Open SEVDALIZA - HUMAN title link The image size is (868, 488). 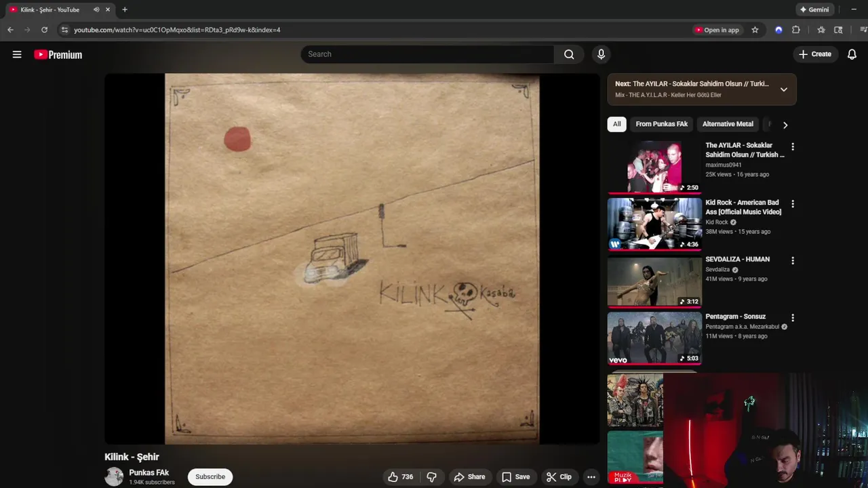(737, 260)
